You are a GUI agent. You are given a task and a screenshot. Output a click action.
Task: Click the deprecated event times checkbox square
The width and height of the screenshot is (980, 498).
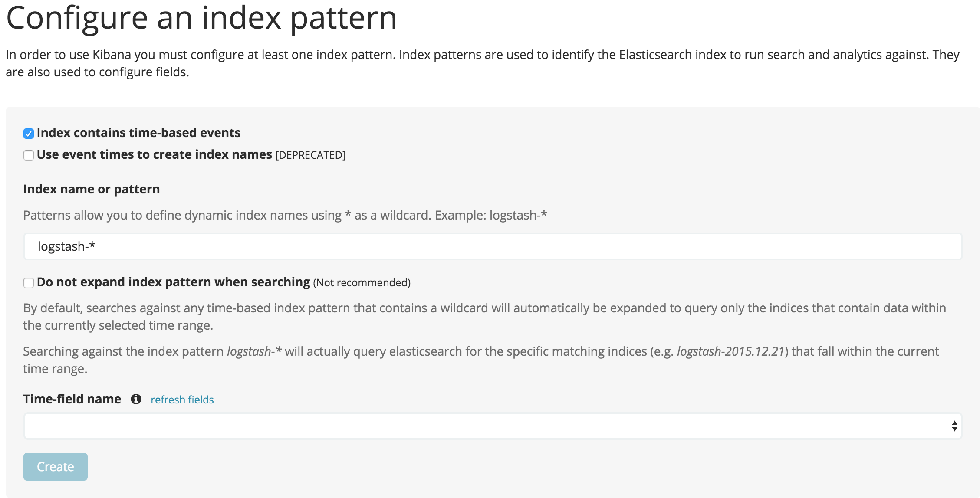(28, 155)
